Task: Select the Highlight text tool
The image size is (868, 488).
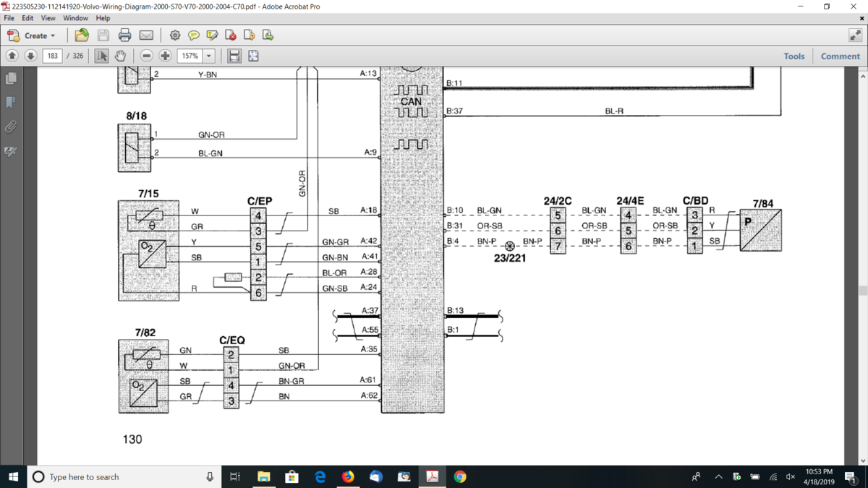Action: [212, 35]
